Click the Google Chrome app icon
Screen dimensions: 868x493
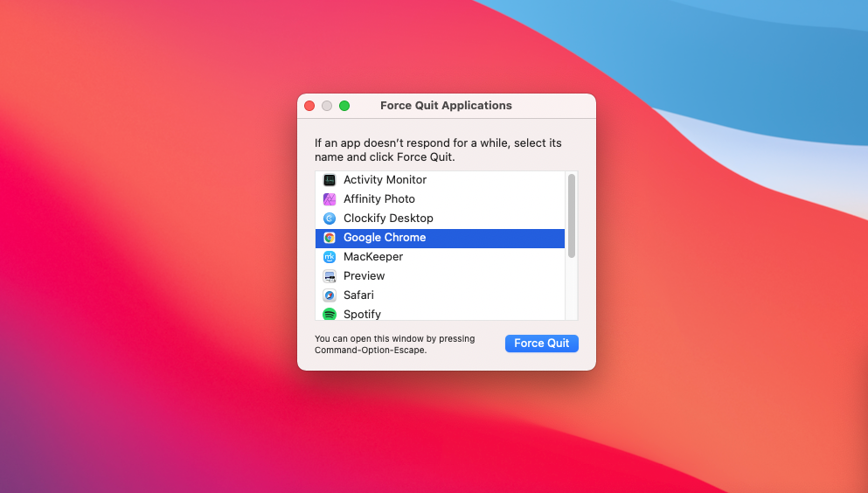pos(330,238)
